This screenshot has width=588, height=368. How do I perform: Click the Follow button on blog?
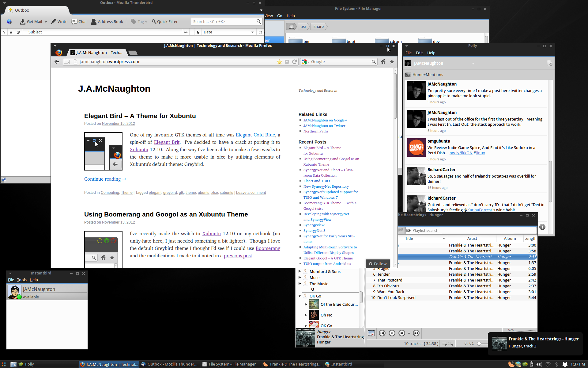[378, 264]
